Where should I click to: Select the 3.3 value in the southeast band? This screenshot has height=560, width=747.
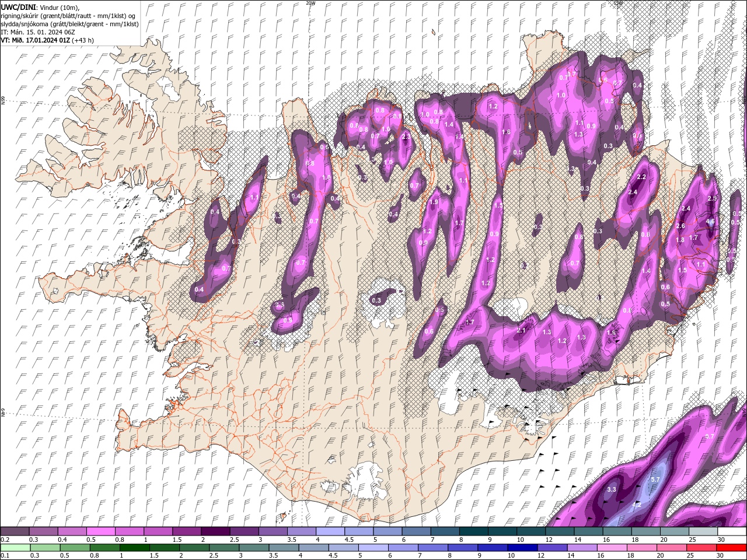(x=612, y=489)
